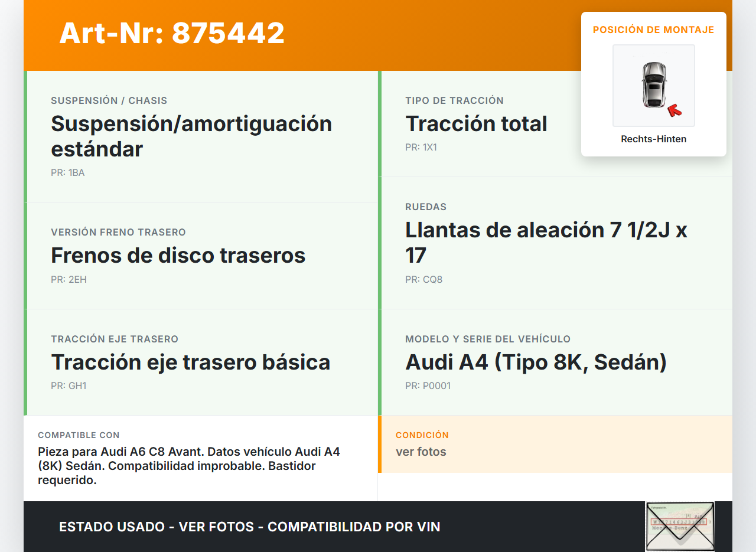Click the TRACCIÓN EJE TRASERO label

coord(115,339)
